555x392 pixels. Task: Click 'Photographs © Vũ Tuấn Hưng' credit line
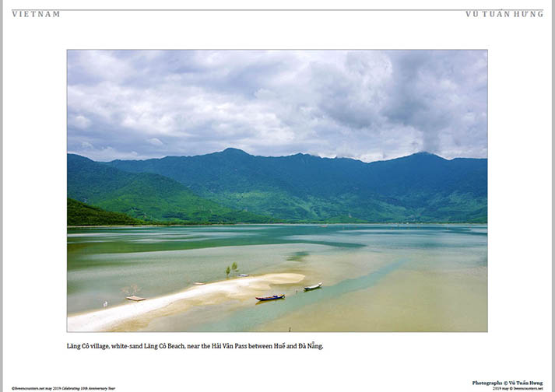pos(508,383)
